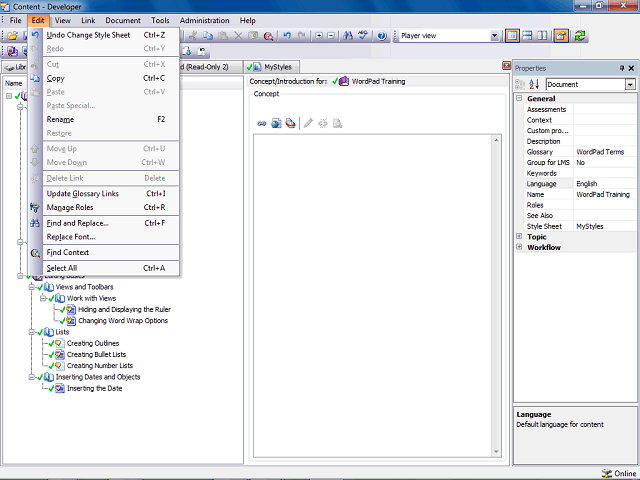Click the Expand all plus toolbar icon
Screen dimensions: 640x480
[319, 36]
